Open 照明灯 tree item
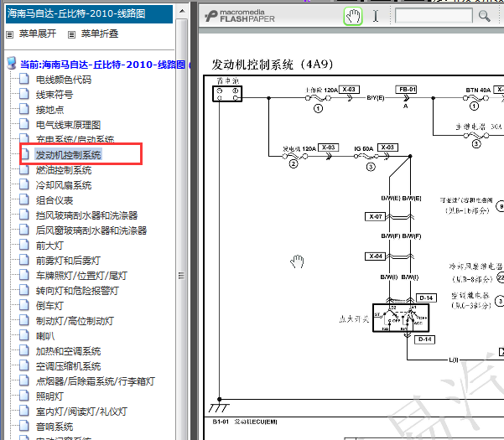 49,396
